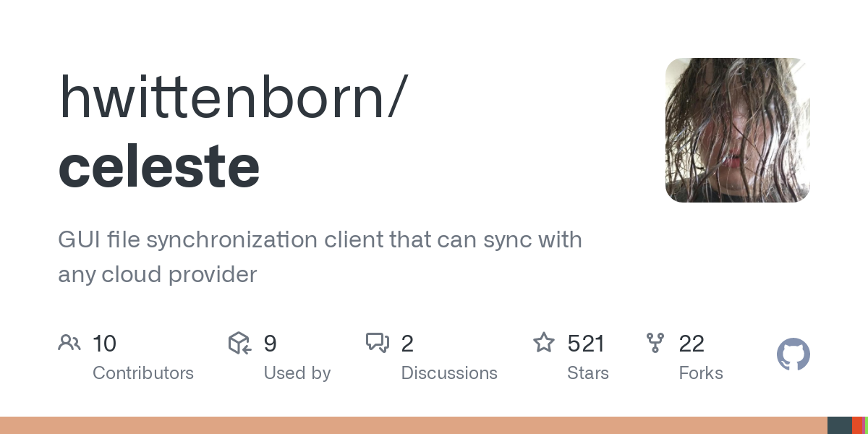
Task: Click the GitHub octocat logo
Action: 793,354
